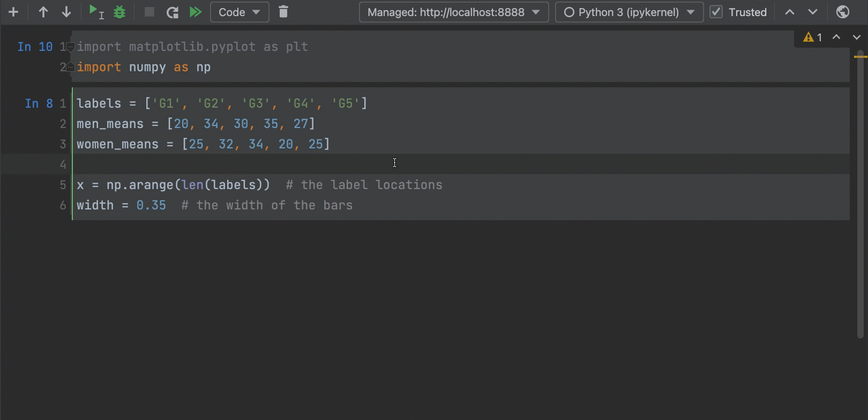
Task: Run cell and select below
Action: point(96,12)
